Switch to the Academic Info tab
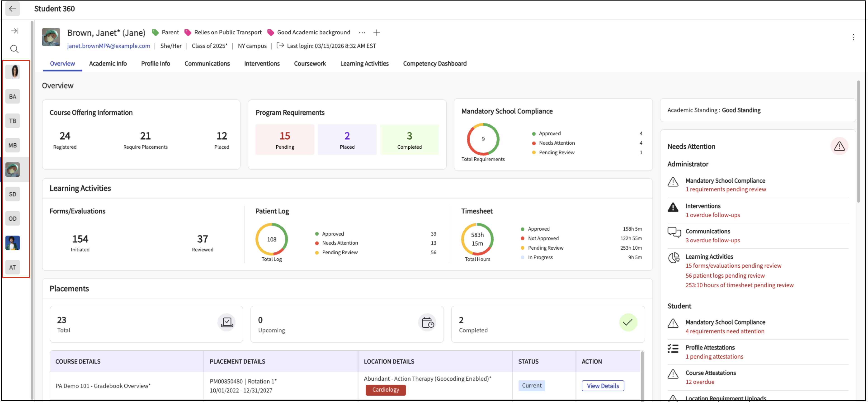This screenshot has height=402, width=868. [108, 64]
